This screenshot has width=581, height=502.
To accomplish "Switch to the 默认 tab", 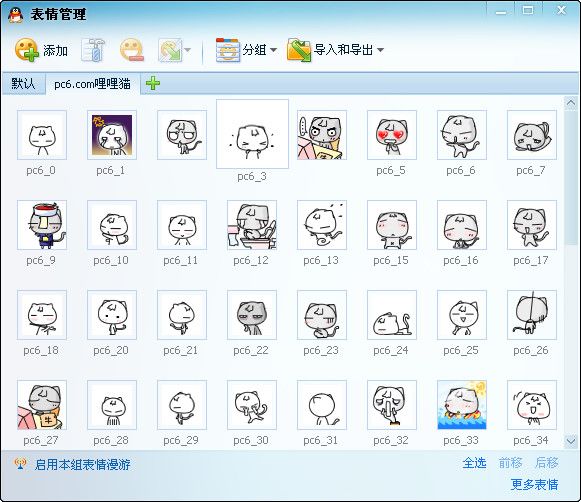I will (x=23, y=83).
